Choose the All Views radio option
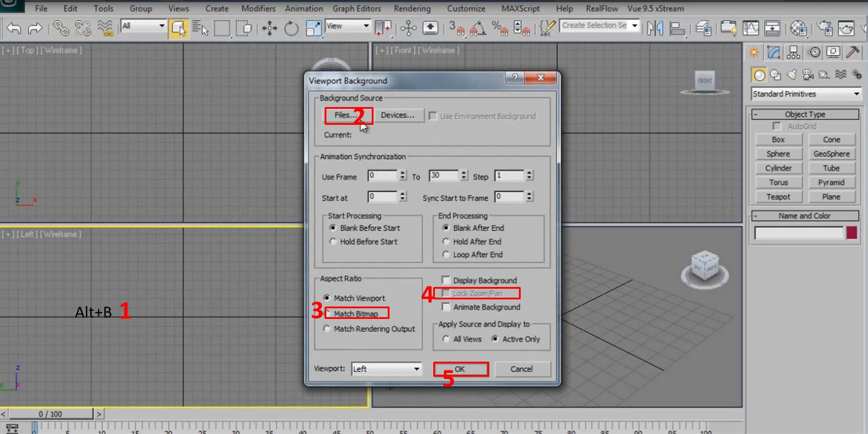The width and height of the screenshot is (868, 434). point(446,339)
